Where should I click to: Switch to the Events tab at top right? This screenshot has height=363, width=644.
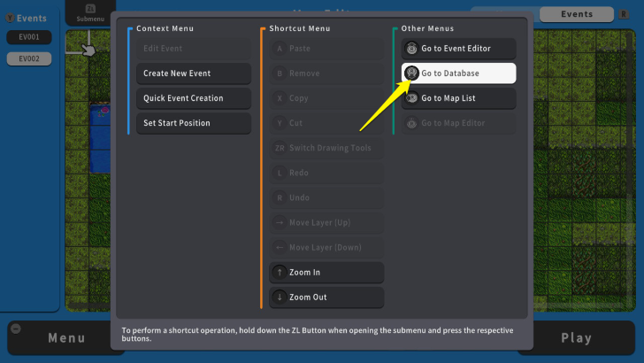(577, 14)
